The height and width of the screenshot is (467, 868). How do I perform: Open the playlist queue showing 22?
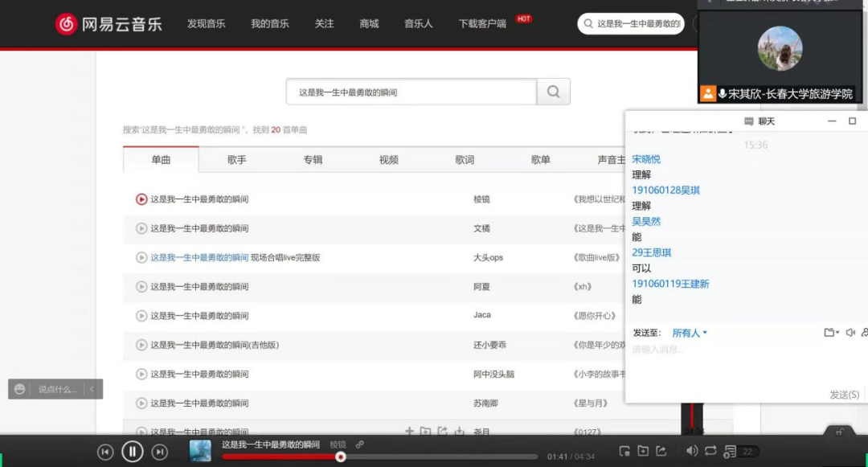[741, 452]
